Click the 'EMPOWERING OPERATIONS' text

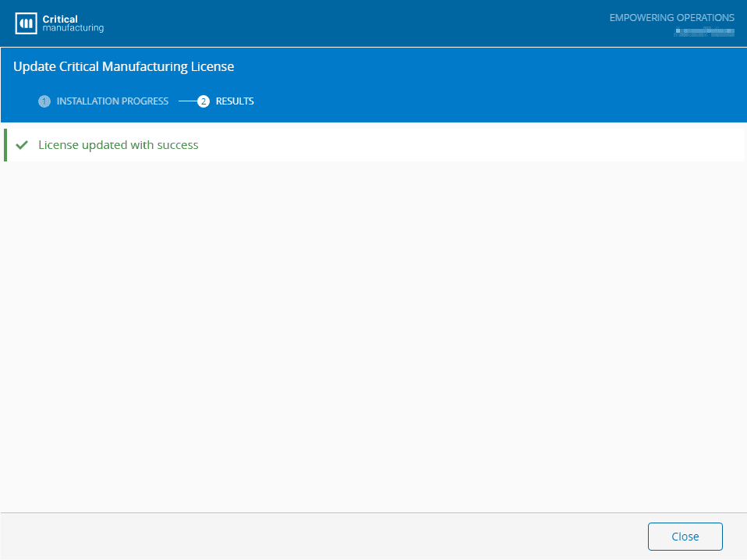point(671,18)
